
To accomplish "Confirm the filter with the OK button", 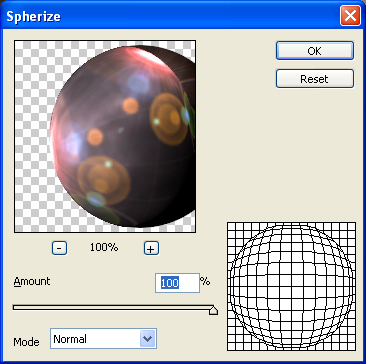I will pos(315,51).
